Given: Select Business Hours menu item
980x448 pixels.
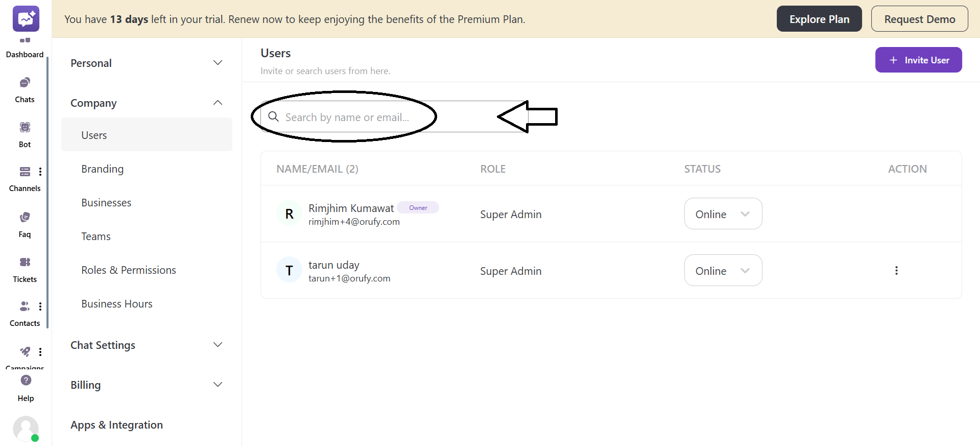Looking at the screenshot, I should pos(117,304).
